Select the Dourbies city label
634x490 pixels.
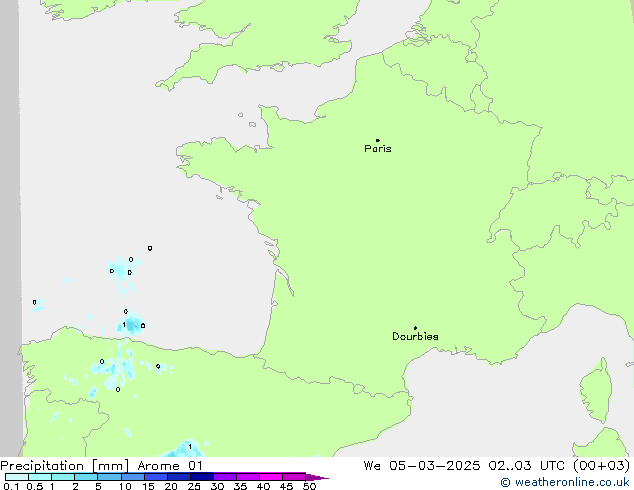click(415, 337)
